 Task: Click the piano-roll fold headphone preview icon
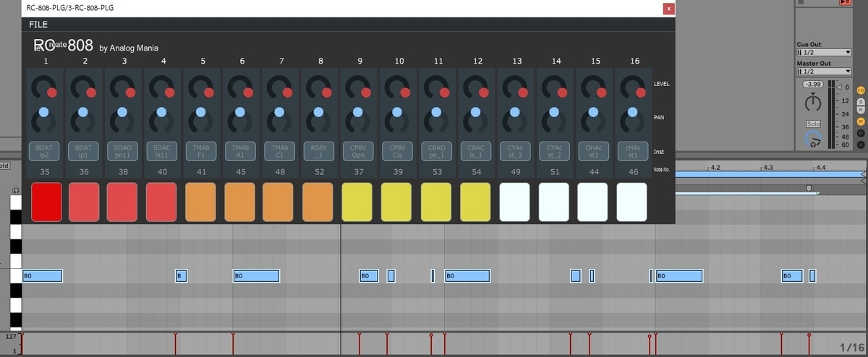[x=15, y=190]
